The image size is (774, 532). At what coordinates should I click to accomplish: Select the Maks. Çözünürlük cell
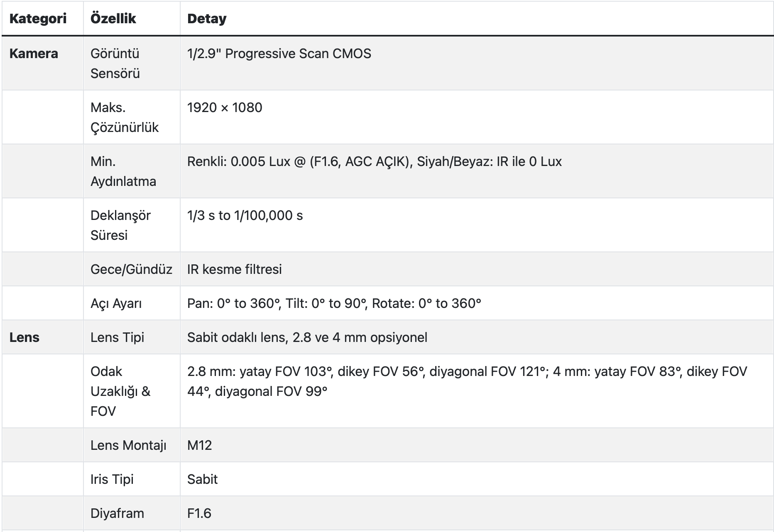click(x=124, y=117)
